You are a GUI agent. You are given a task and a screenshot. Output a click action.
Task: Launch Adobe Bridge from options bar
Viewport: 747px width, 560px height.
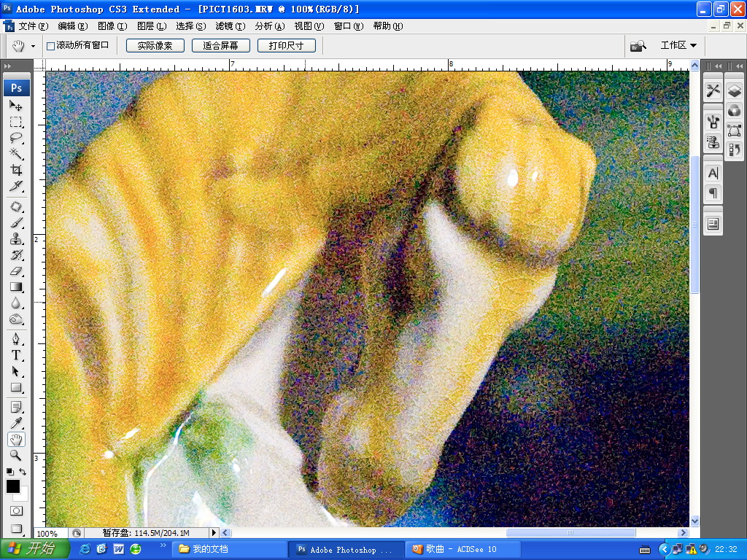(638, 45)
